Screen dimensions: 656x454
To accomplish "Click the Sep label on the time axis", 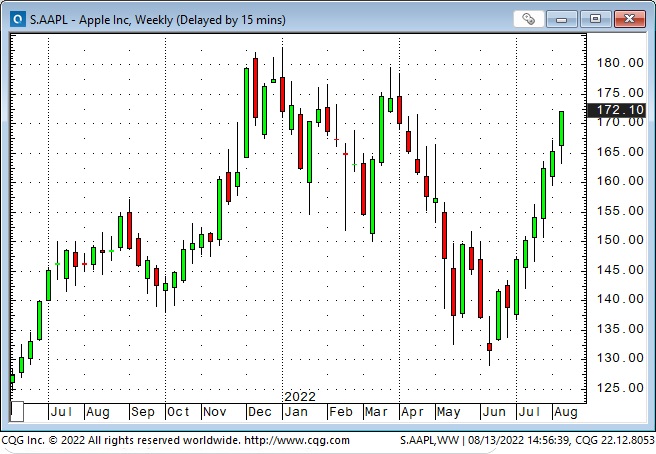I will point(143,412).
